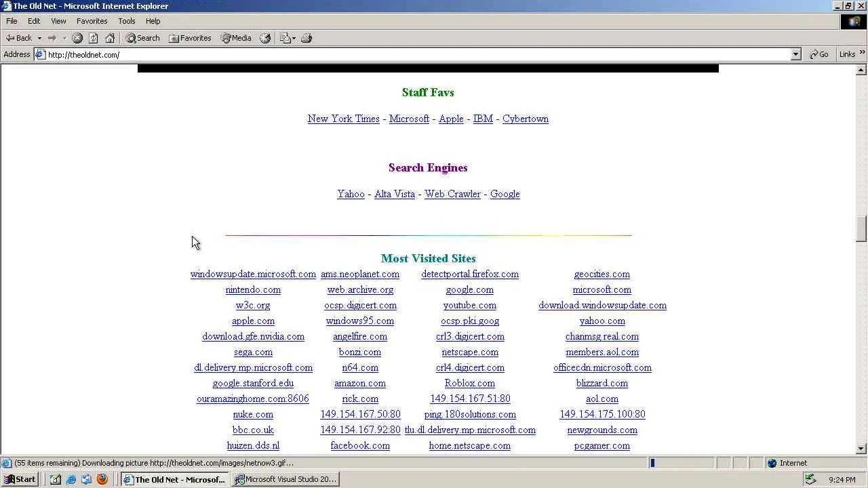Follow the IBM link
This screenshot has width=868, height=488.
tap(483, 119)
